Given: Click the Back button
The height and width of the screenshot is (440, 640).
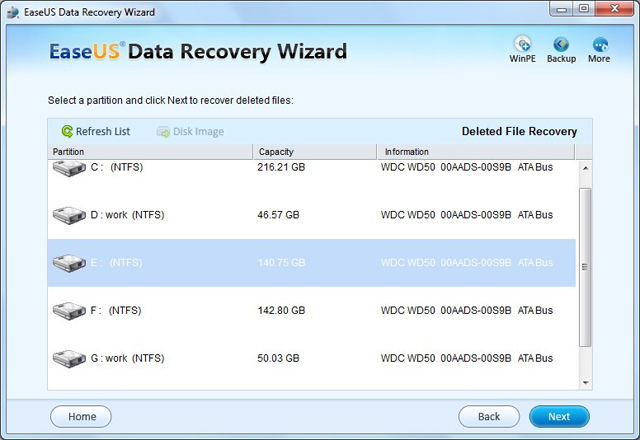Looking at the screenshot, I should coord(489,416).
